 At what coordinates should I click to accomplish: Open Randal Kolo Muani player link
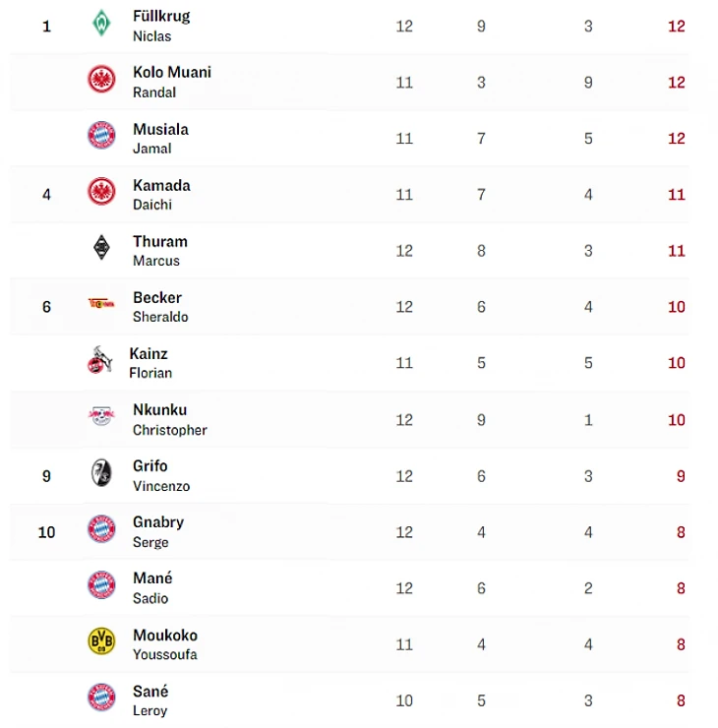[171, 73]
